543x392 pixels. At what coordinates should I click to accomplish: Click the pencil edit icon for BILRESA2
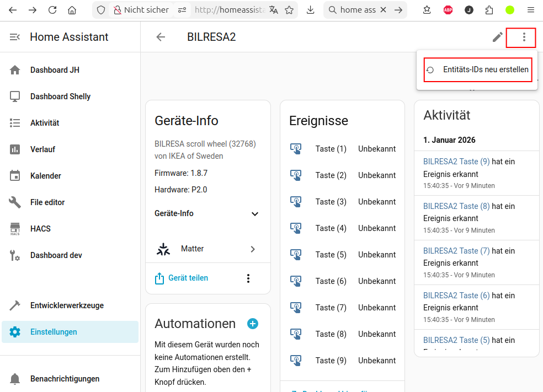[497, 37]
